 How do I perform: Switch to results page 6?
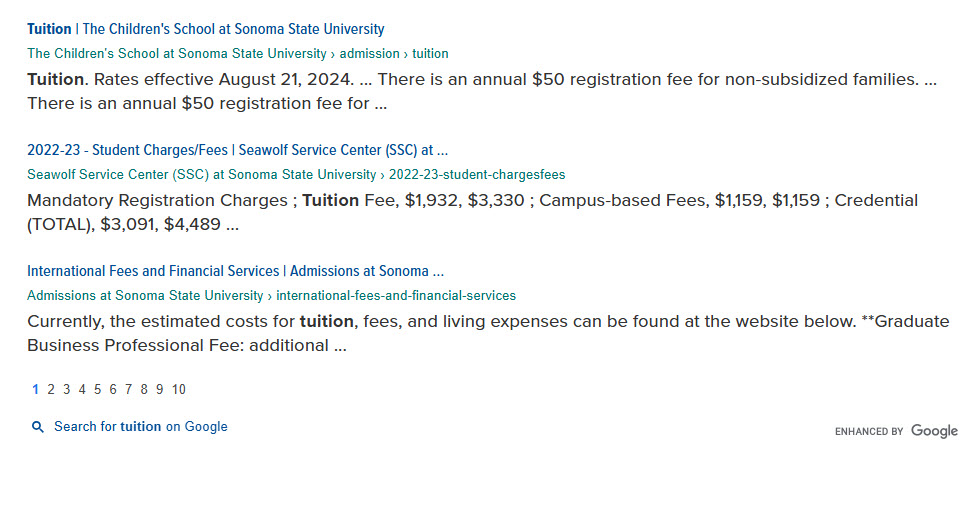click(113, 389)
